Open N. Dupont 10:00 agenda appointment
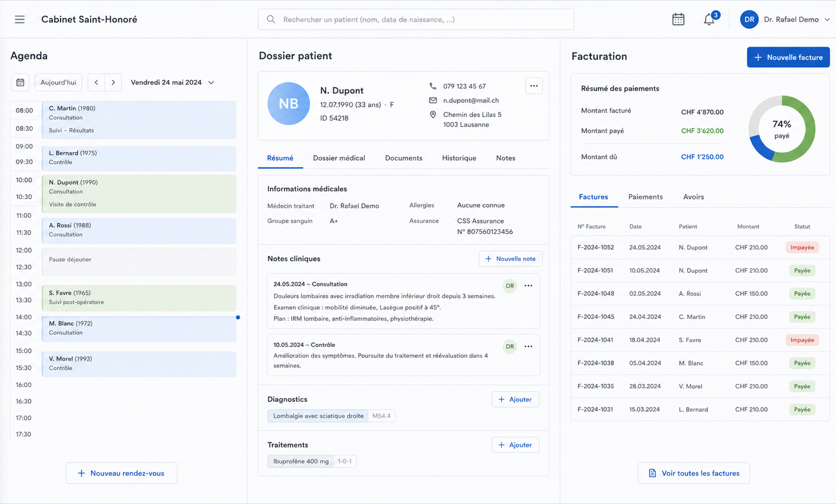The height and width of the screenshot is (504, 836). click(139, 193)
